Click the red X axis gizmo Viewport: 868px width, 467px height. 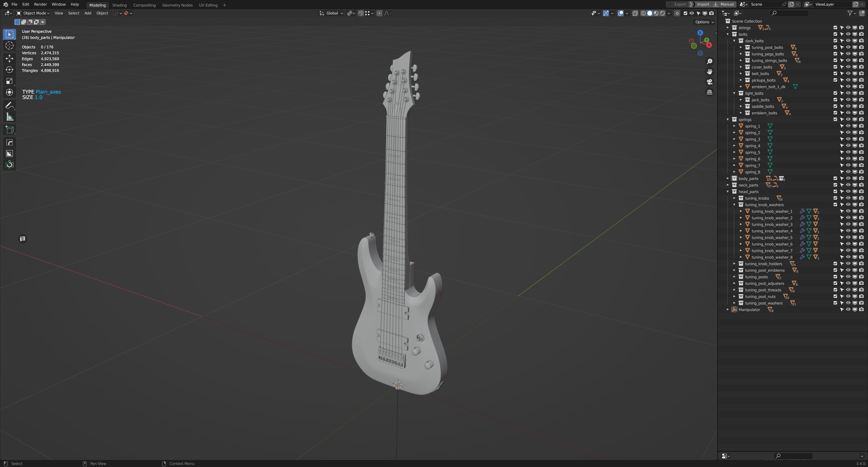click(x=709, y=45)
